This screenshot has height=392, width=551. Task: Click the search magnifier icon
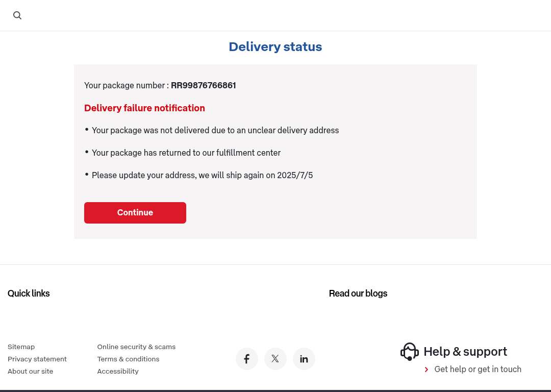17,15
